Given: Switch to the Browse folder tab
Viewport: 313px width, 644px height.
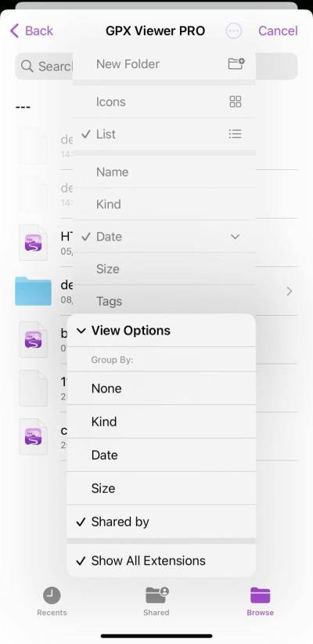Looking at the screenshot, I should click(260, 601).
